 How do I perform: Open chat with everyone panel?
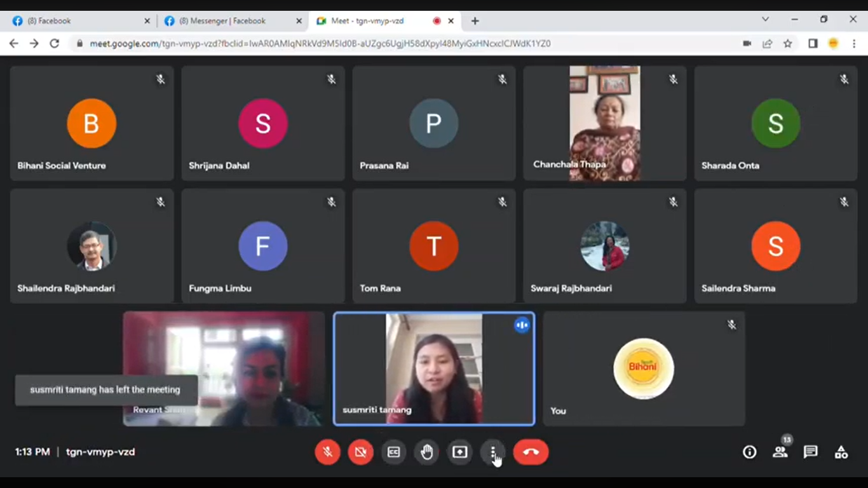[x=810, y=452]
